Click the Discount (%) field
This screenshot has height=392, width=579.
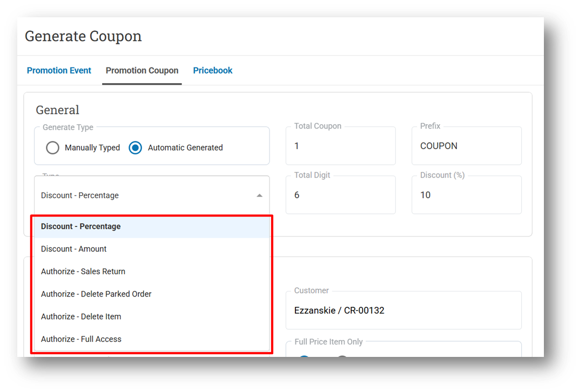pyautogui.click(x=466, y=195)
